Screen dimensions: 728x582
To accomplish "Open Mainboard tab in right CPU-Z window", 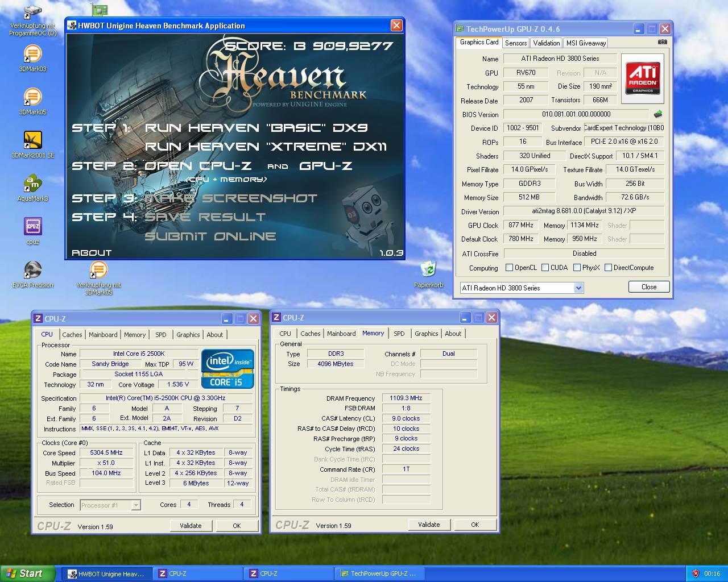I will tap(341, 334).
